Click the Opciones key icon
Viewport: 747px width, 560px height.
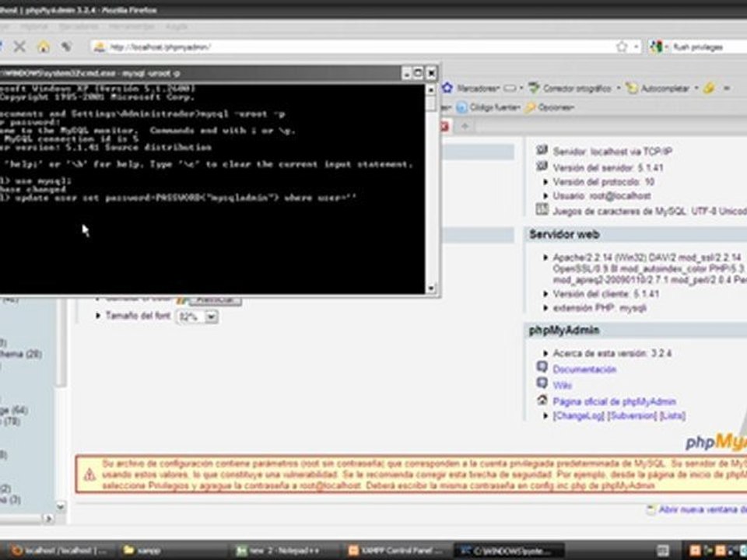530,107
